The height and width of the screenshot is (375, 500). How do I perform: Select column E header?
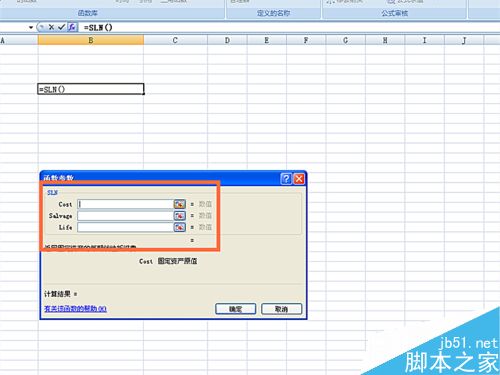pos(267,40)
